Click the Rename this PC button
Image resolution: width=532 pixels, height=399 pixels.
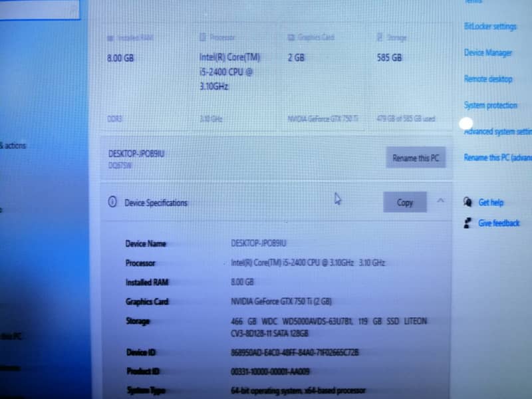[416, 158]
